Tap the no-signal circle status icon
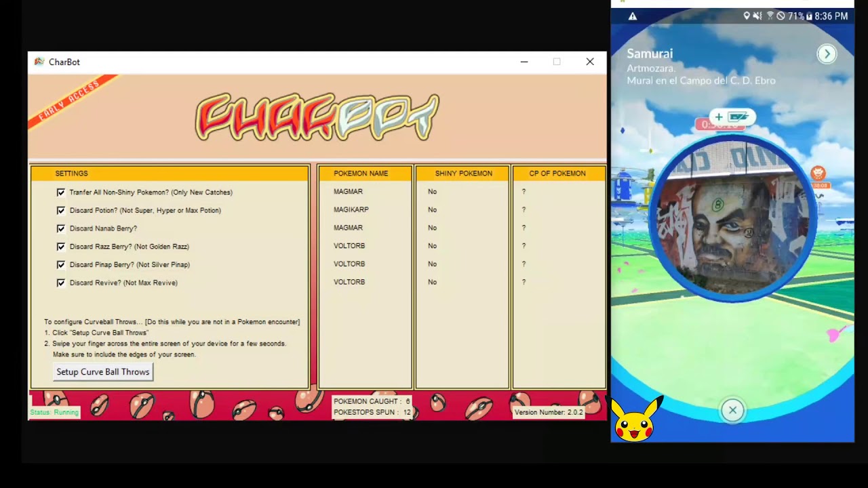868x488 pixels. click(781, 16)
